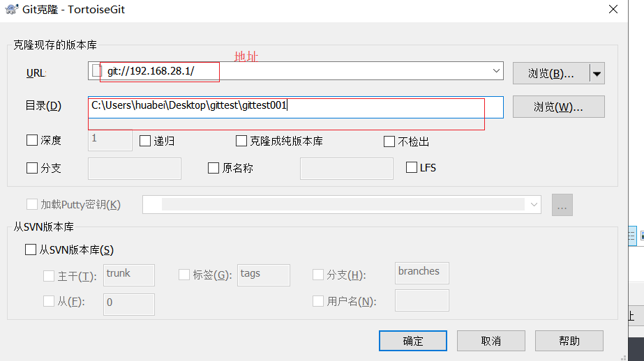
Task: Click the 用户名 username input field
Action: (422, 300)
